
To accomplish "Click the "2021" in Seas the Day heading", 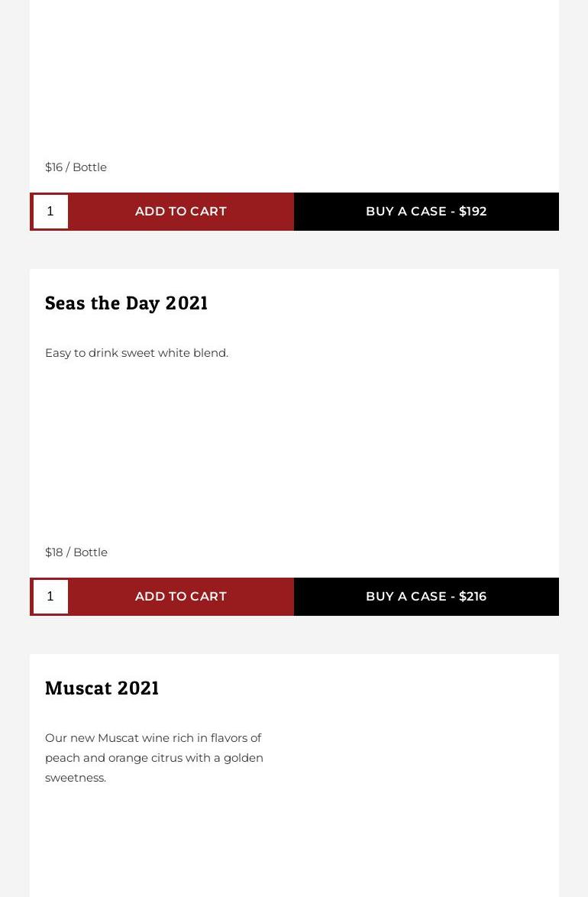I will click(x=186, y=303).
